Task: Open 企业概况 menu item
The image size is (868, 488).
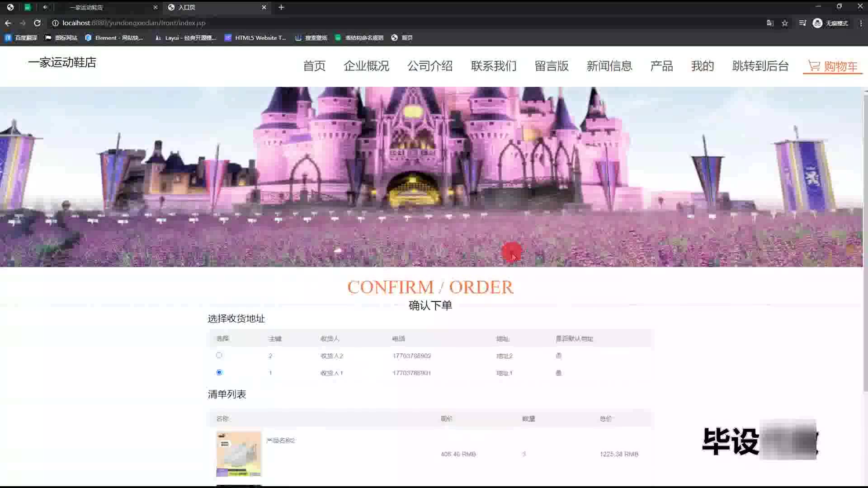Action: coord(366,66)
